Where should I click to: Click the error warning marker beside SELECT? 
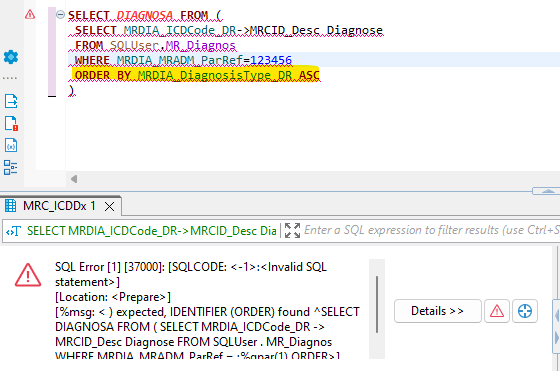tap(30, 15)
